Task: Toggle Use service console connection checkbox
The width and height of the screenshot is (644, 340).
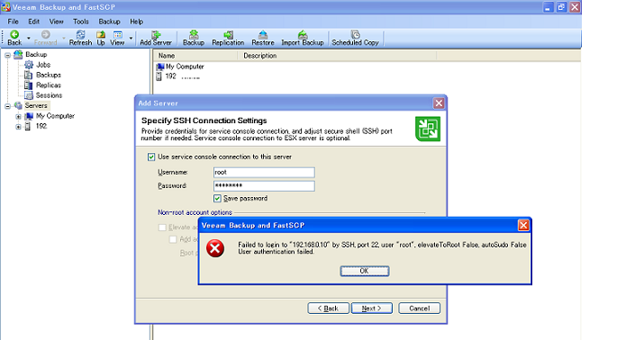Action: [x=151, y=157]
